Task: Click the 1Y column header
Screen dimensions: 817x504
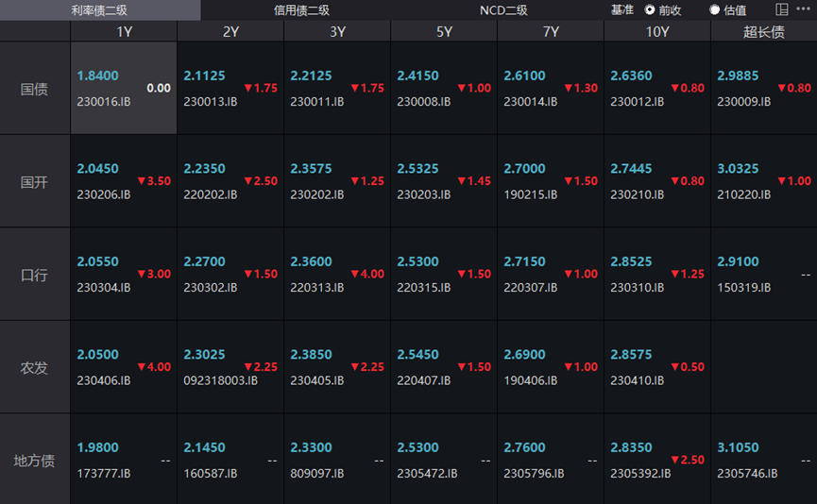Action: pos(124,31)
